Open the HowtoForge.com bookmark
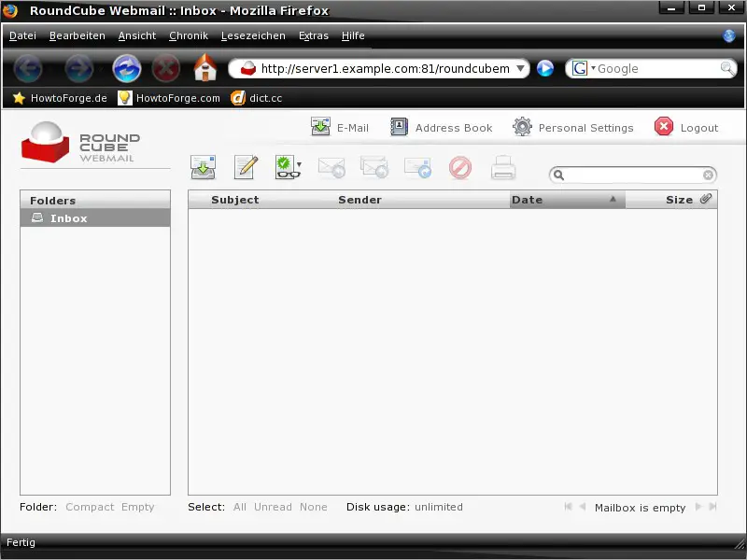This screenshot has height=560, width=747. point(169,98)
